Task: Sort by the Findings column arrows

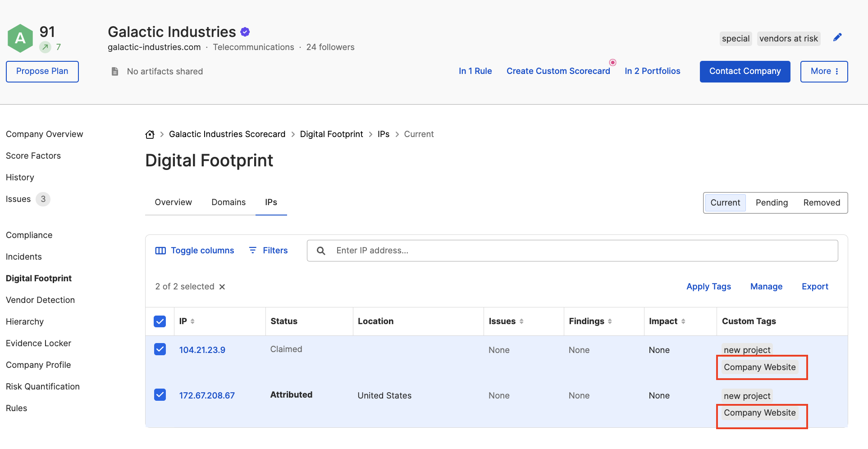Action: (610, 321)
